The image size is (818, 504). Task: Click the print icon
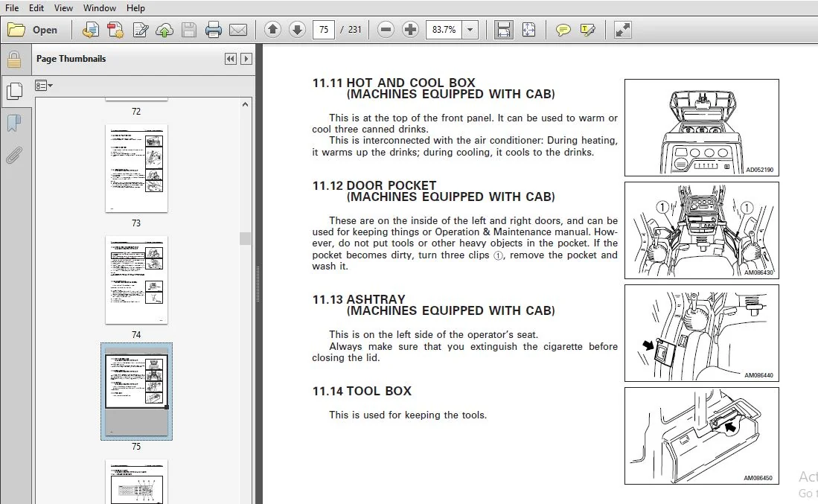(x=214, y=30)
